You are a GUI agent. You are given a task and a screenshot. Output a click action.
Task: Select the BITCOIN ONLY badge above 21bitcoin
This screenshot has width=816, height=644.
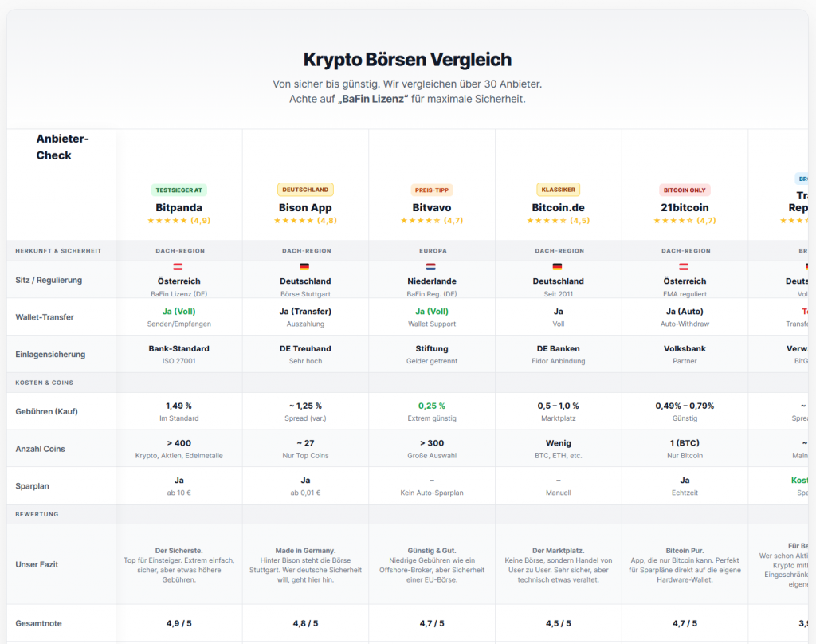[685, 190]
